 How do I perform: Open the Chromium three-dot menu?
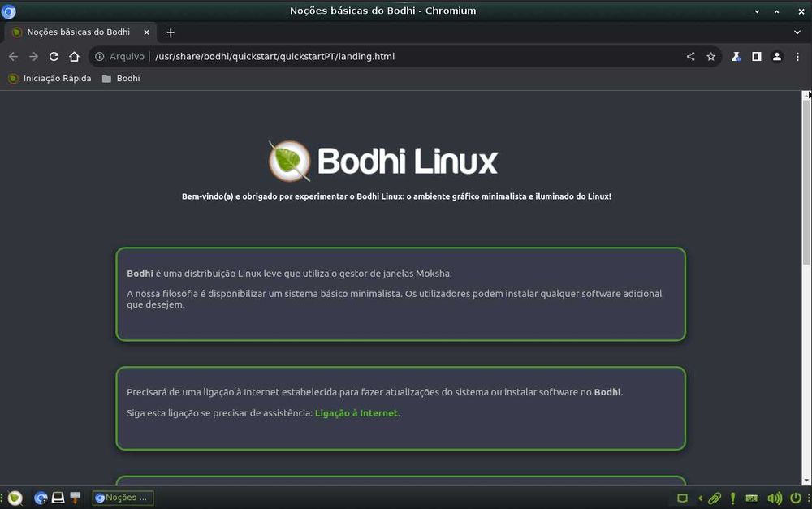pyautogui.click(x=797, y=57)
